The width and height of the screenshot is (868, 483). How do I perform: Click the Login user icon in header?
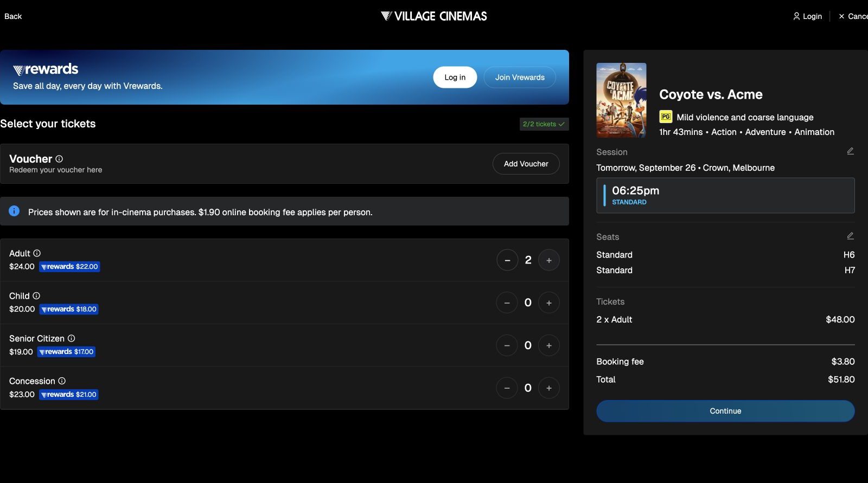tap(796, 16)
